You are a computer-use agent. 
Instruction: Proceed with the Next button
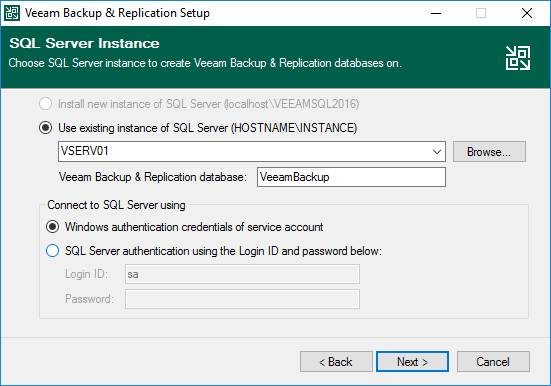click(x=413, y=361)
